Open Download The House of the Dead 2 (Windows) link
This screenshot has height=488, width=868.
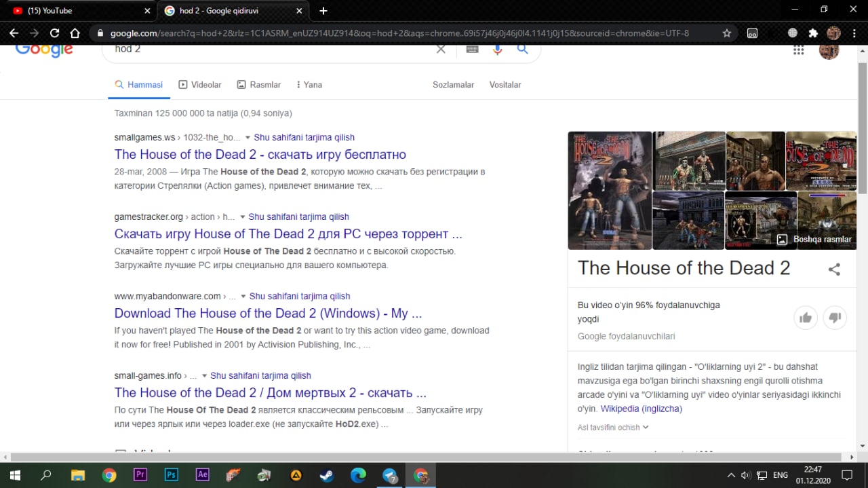pyautogui.click(x=269, y=314)
